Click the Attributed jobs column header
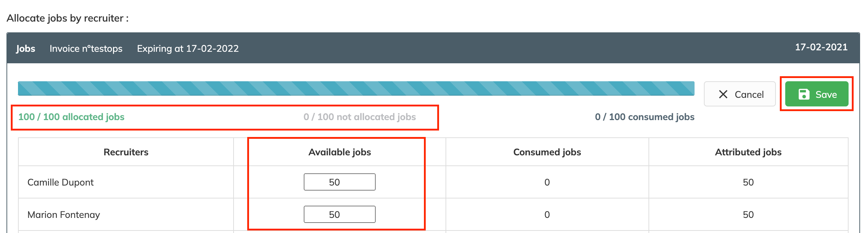The image size is (868, 233). pyautogui.click(x=748, y=152)
